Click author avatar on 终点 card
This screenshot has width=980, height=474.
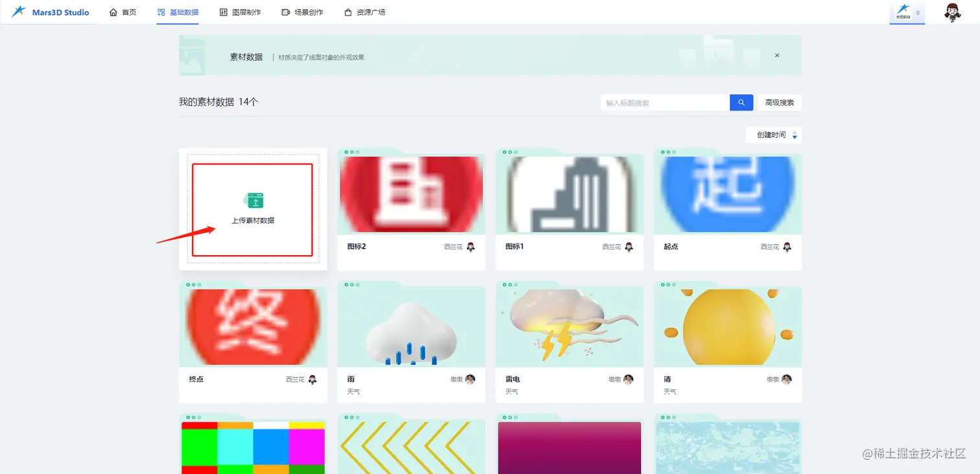(312, 379)
